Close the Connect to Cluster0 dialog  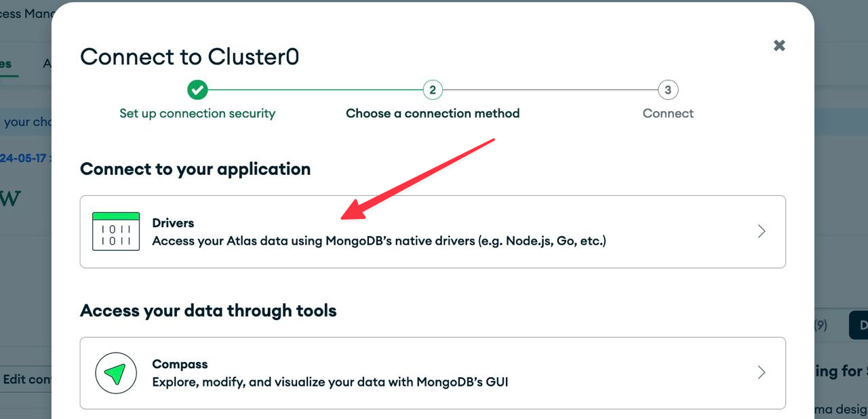point(779,45)
